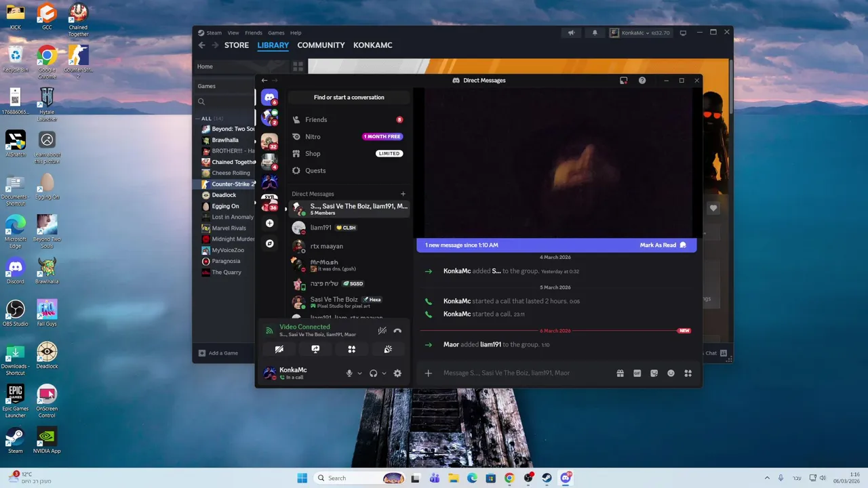The image size is (868, 488).
Task: Click the message input field
Action: [526, 373]
